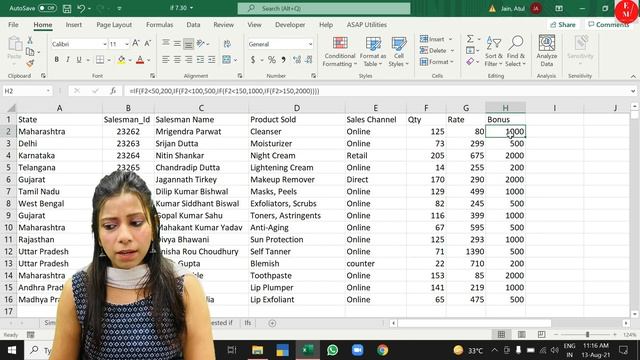Toggle Top Align in Alignment group
The height and width of the screenshot is (360, 640).
tap(165, 43)
